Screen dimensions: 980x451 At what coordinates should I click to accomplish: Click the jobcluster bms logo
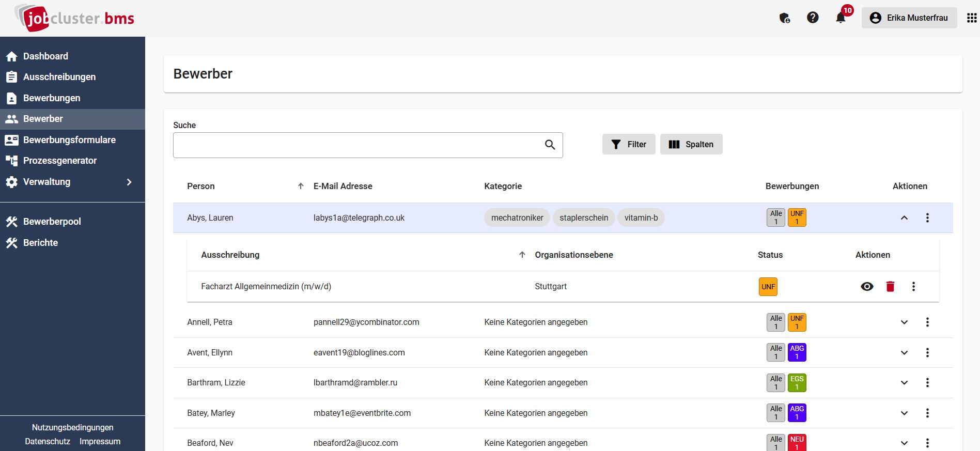pos(75,18)
